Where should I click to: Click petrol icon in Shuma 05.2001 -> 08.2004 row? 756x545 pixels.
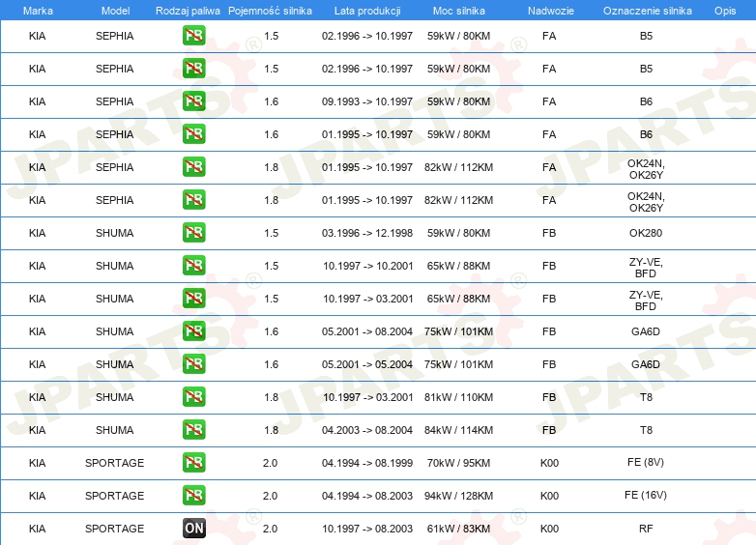[x=194, y=331]
